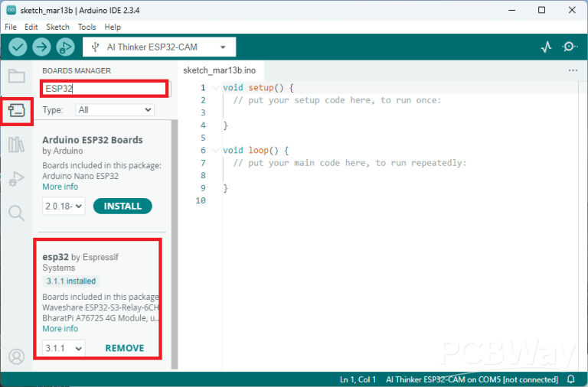Click code line 6 'void loop() {'

tap(256, 151)
